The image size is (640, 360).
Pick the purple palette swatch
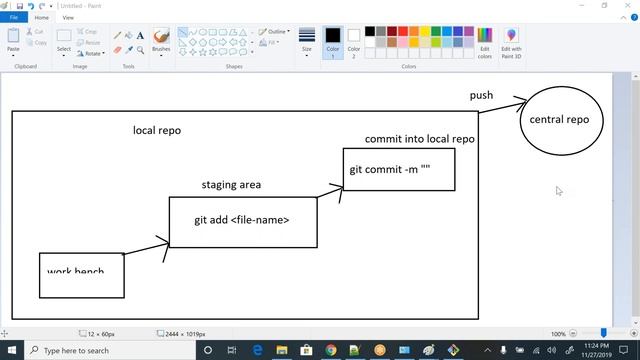pos(469,31)
